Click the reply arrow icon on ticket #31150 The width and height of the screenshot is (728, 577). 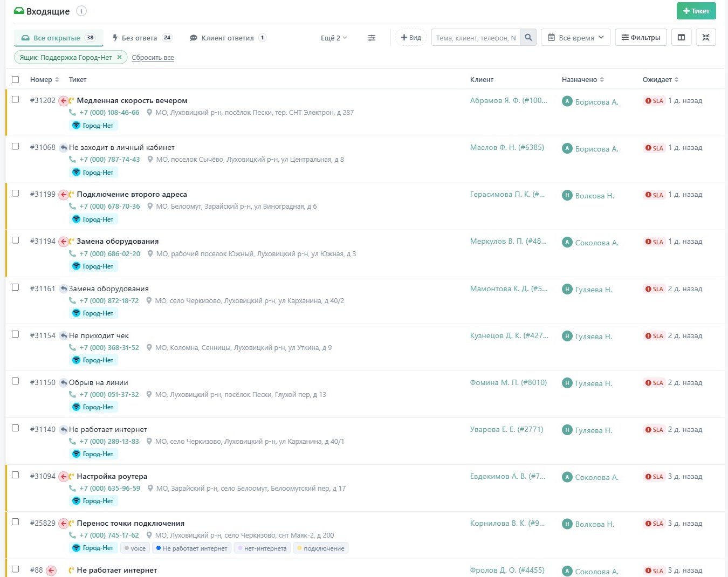pyautogui.click(x=64, y=383)
